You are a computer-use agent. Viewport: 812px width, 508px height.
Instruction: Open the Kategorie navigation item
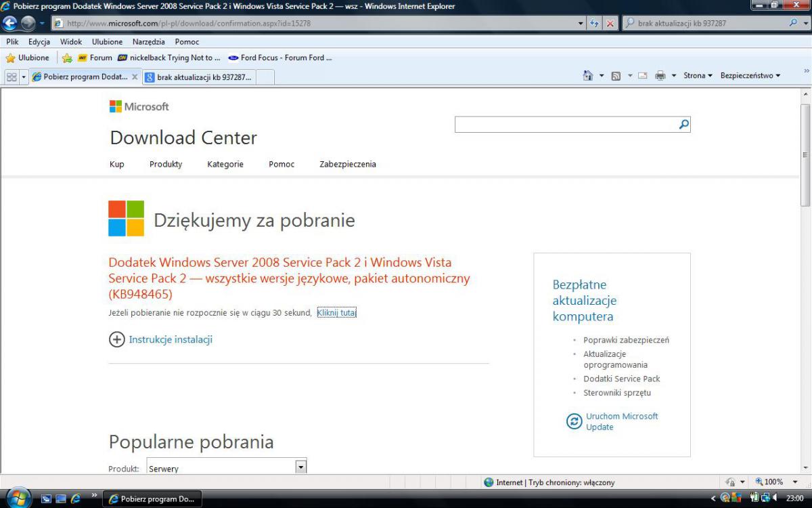click(x=225, y=164)
